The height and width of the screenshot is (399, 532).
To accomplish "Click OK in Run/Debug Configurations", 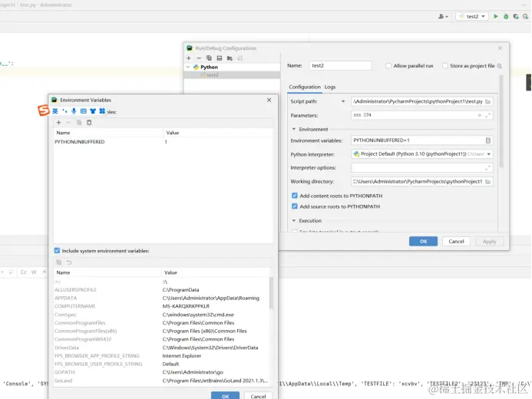I will click(423, 242).
